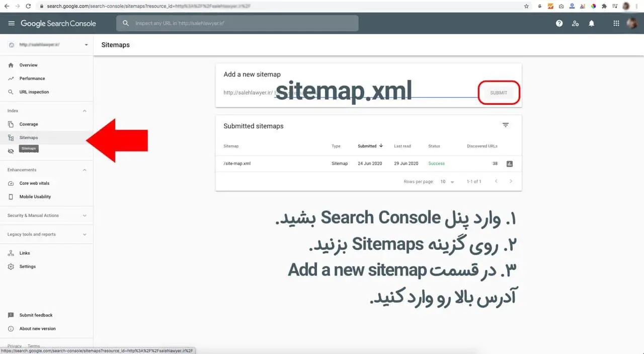Bookmark this page with the star icon
The height and width of the screenshot is (354, 644).
click(x=526, y=6)
